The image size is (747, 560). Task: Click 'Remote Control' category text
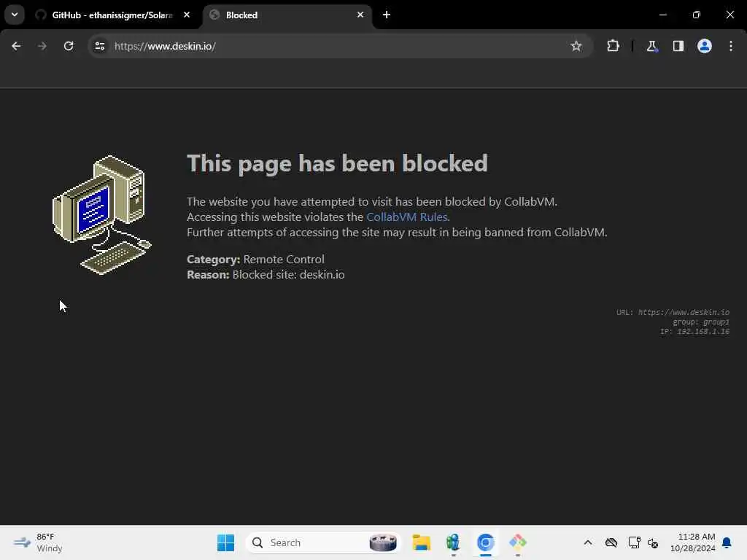284,260
